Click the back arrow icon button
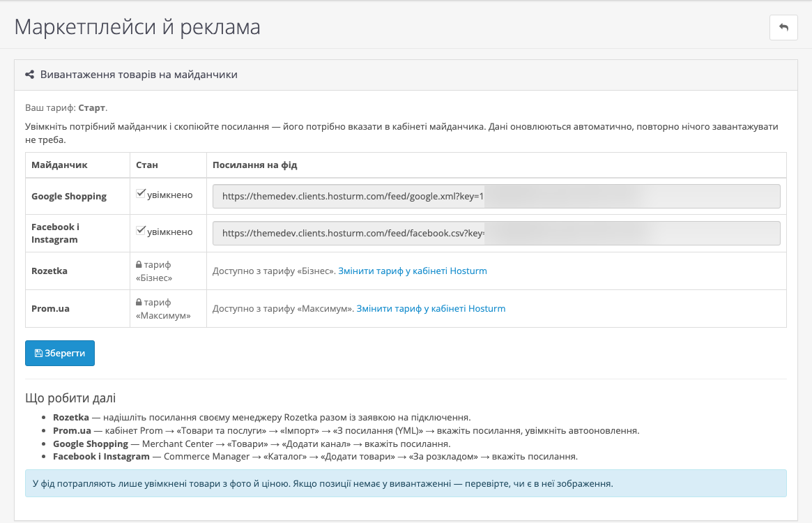Image resolution: width=812 pixels, height=523 pixels. tap(783, 27)
